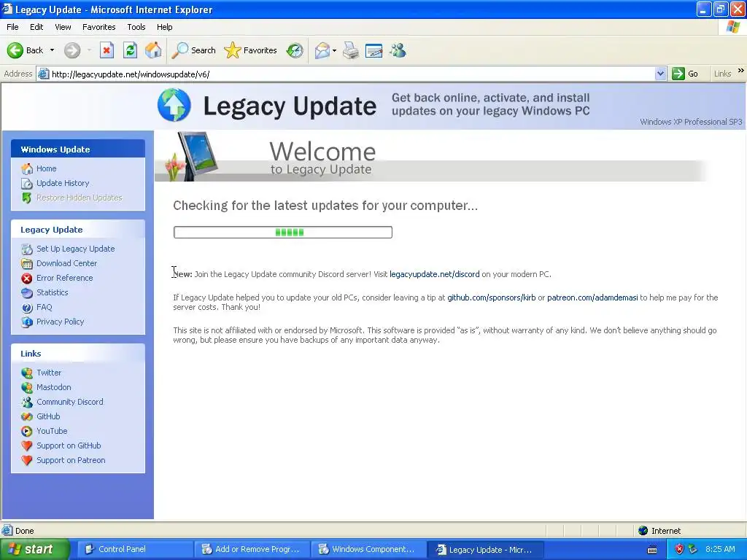Click the Privacy Policy info icon

[x=27, y=322]
